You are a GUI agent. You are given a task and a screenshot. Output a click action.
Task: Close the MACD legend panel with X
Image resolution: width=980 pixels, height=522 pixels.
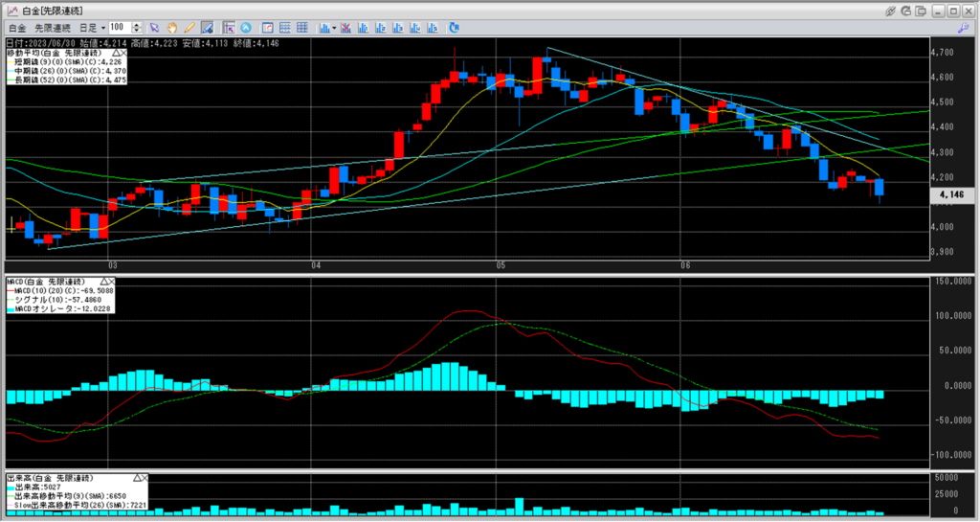(112, 282)
